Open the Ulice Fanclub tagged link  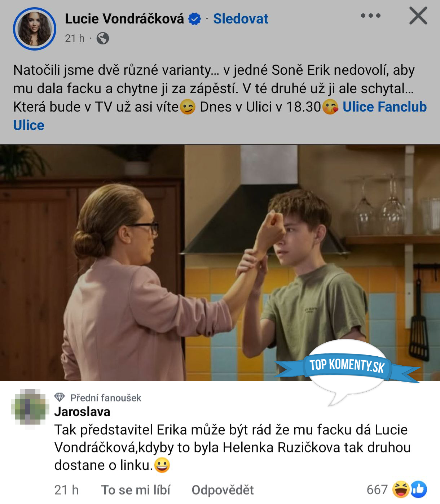(x=384, y=107)
